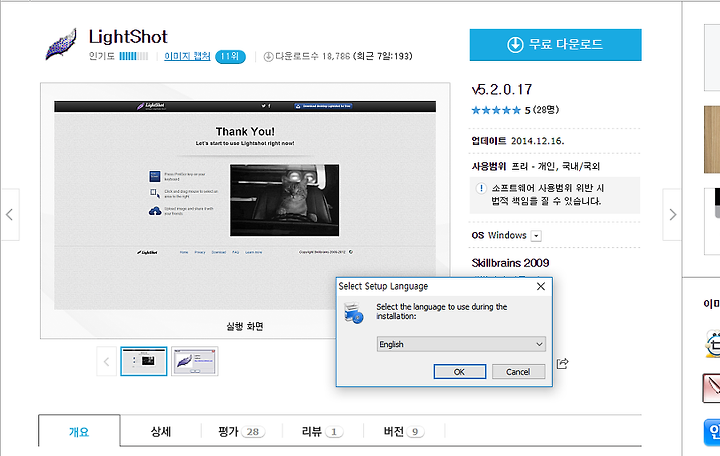The width and height of the screenshot is (720, 456).
Task: Click the round speech-bubble icon in the right sidebar
Action: click(x=712, y=343)
